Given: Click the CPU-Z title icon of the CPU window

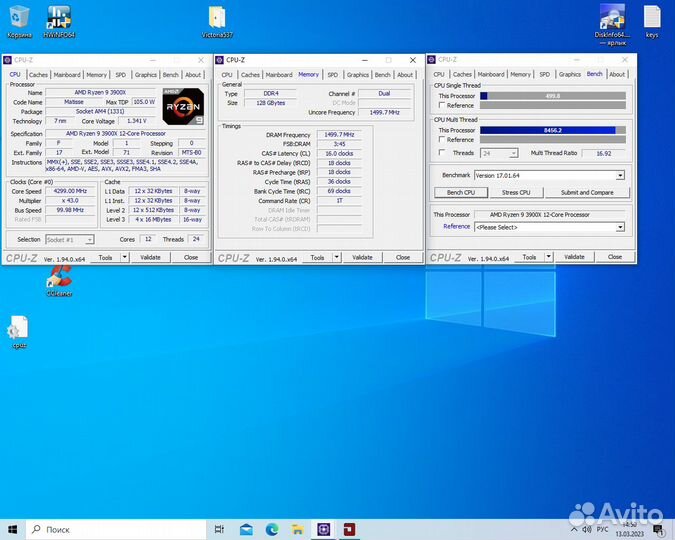Looking at the screenshot, I should tap(7, 60).
